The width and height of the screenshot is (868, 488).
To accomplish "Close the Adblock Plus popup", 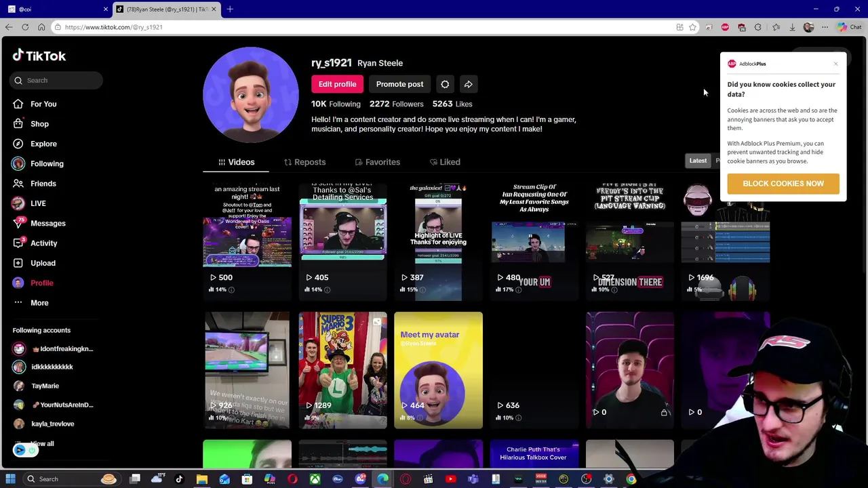I will click(835, 64).
